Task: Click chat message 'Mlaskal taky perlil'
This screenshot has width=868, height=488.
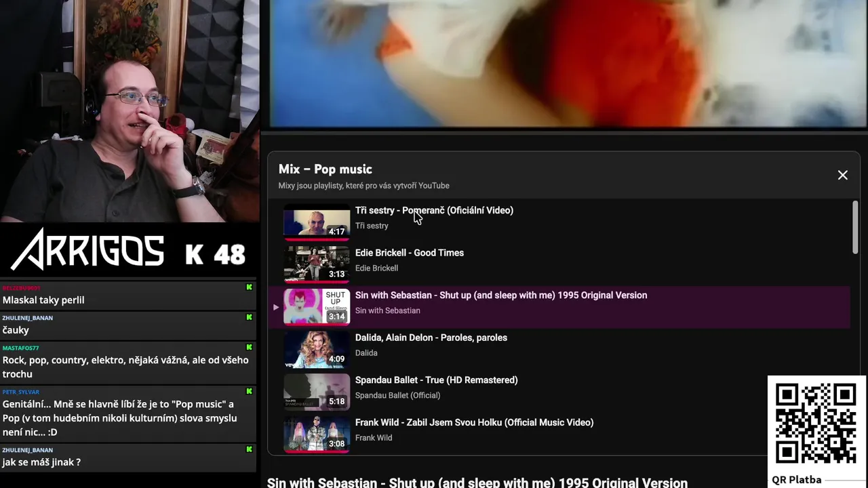Action: click(43, 300)
